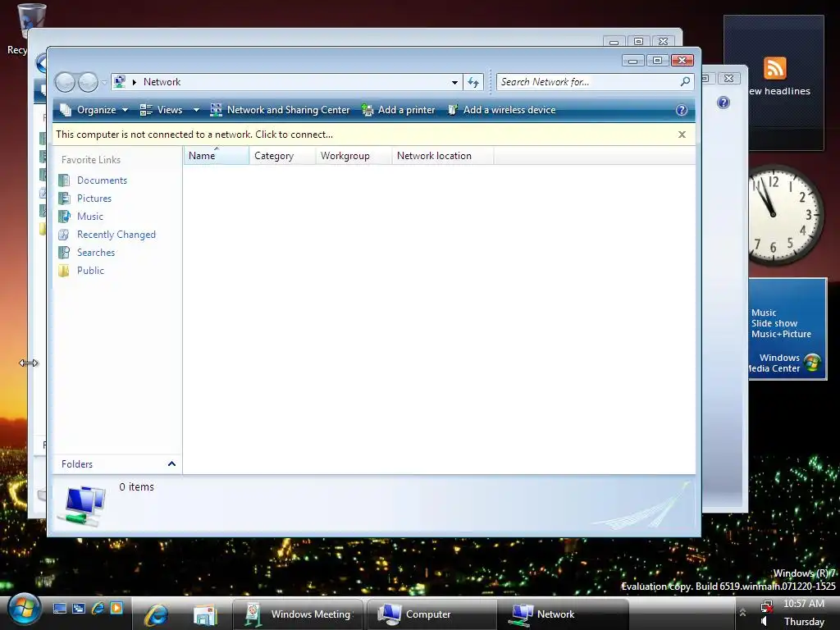840x630 pixels.
Task: Click the Folders pane label
Action: pos(77,464)
